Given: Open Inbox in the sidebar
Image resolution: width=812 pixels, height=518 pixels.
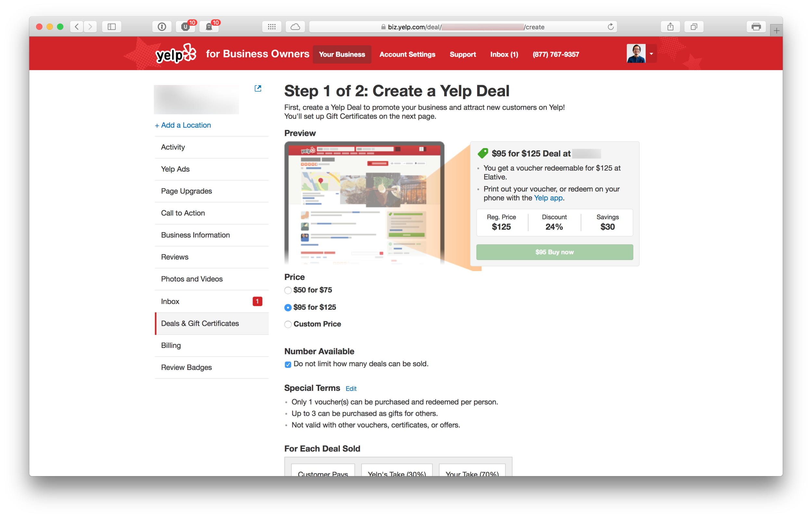Looking at the screenshot, I should pyautogui.click(x=212, y=301).
